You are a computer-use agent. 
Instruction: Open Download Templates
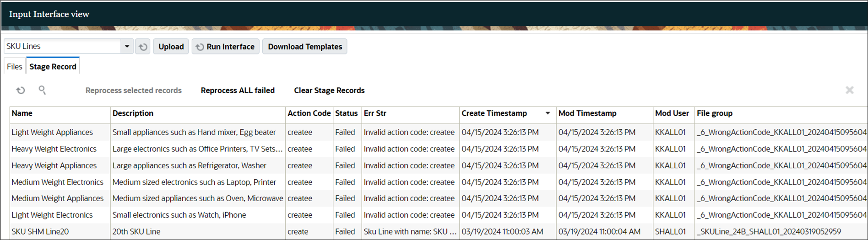click(305, 47)
